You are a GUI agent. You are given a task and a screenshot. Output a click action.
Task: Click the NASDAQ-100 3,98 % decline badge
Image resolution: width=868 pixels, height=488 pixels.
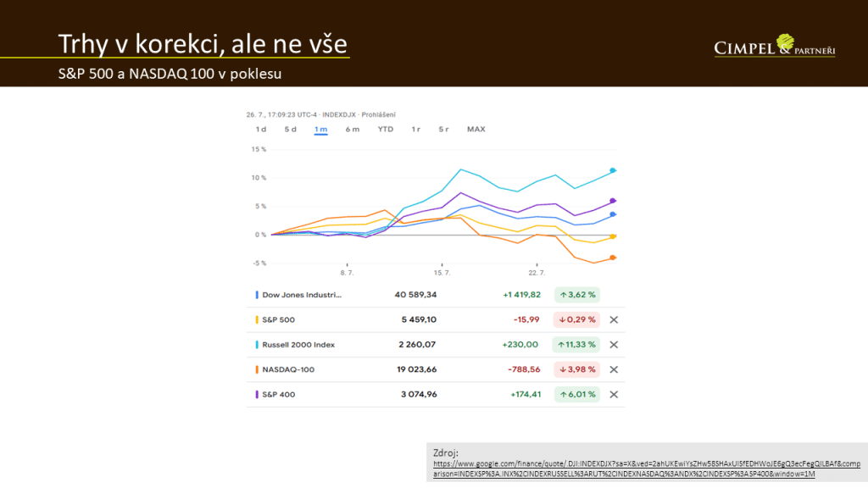(576, 369)
